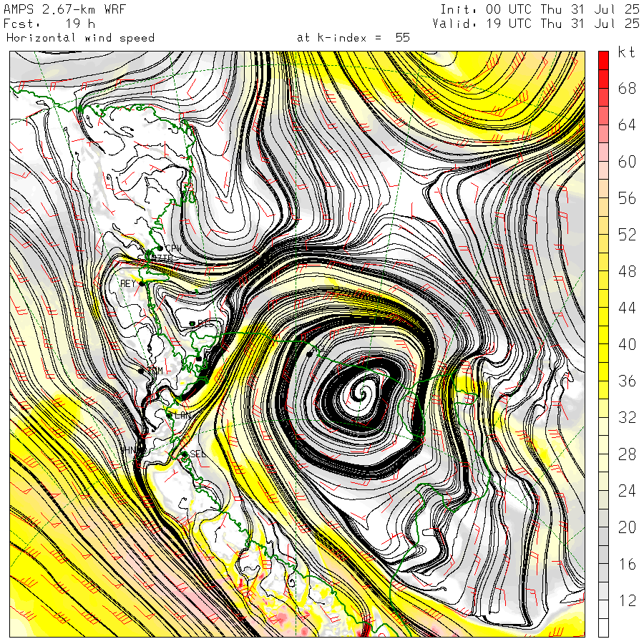
Task: Click the 60 value on the colorbar scale
Action: pos(627,162)
